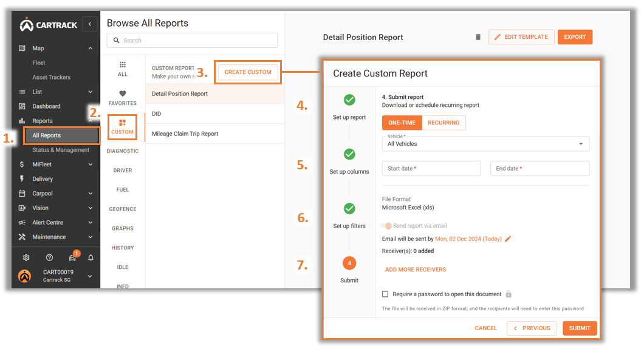Click the EXPORT button

tap(575, 37)
